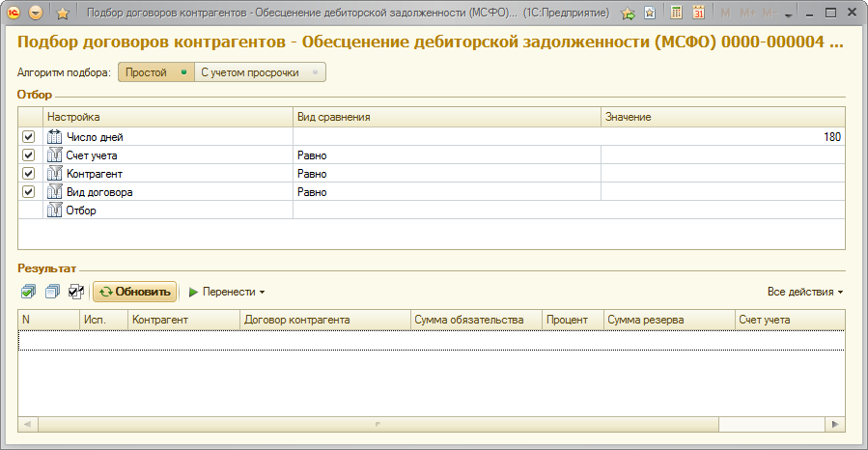Select the Простой algorithm option
The height and width of the screenshot is (450, 868).
click(154, 72)
